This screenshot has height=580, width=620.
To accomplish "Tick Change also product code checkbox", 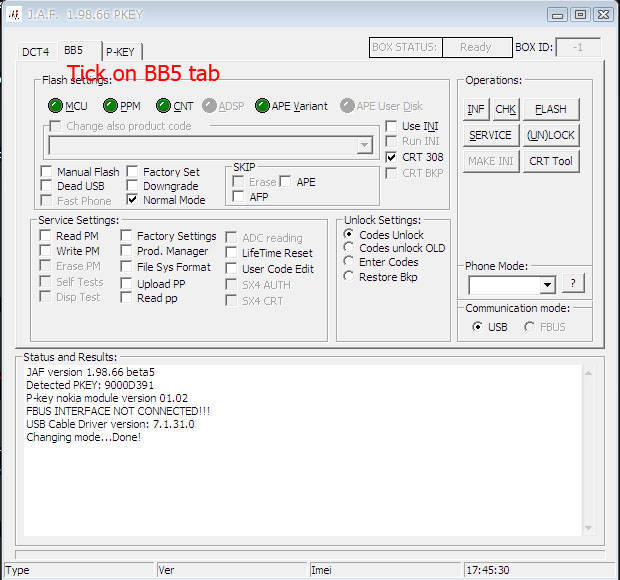I will click(55, 126).
